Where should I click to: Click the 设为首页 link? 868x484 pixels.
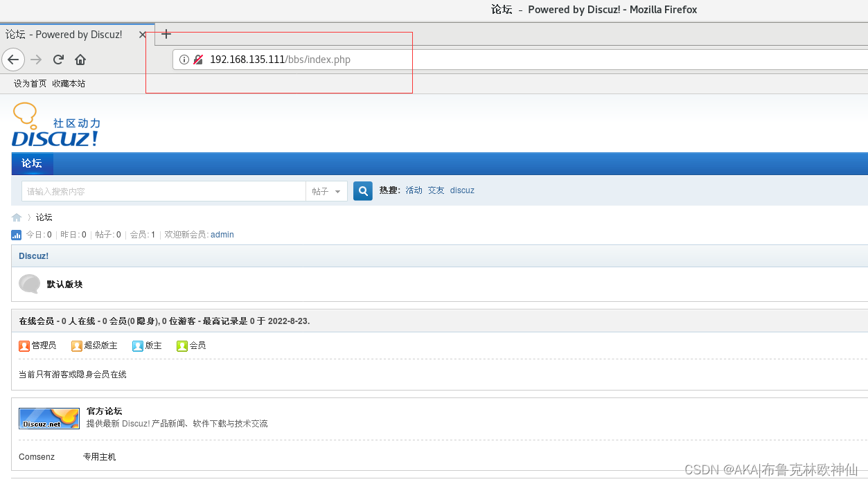click(x=30, y=83)
